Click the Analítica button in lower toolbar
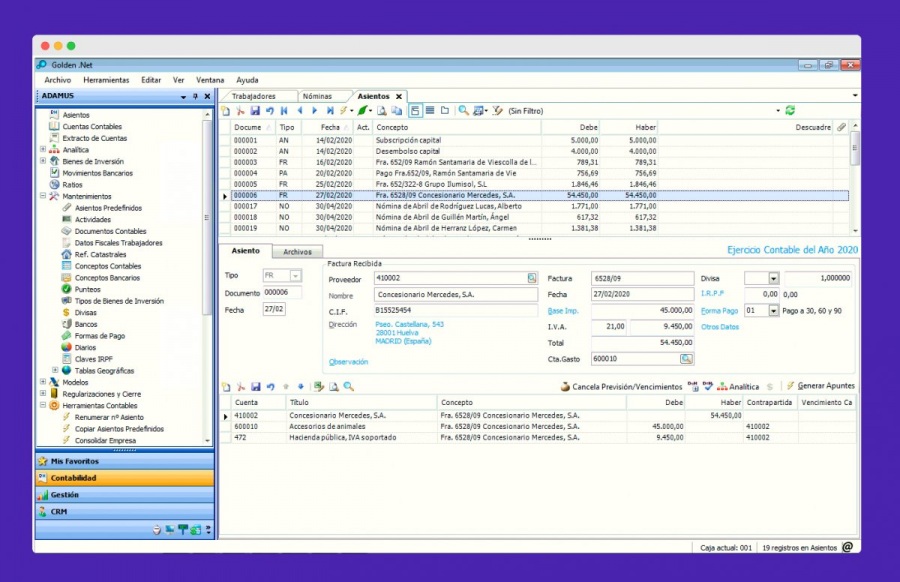This screenshot has height=582, width=900. [x=738, y=386]
